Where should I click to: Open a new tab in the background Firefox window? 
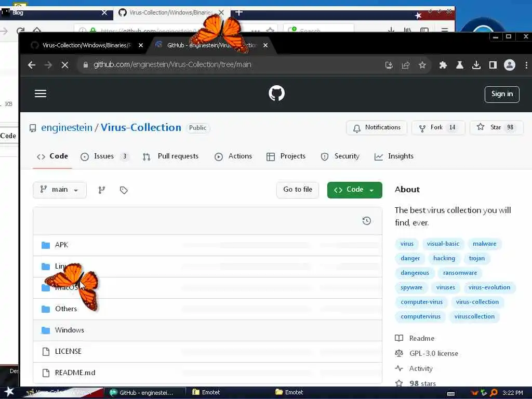(x=239, y=12)
